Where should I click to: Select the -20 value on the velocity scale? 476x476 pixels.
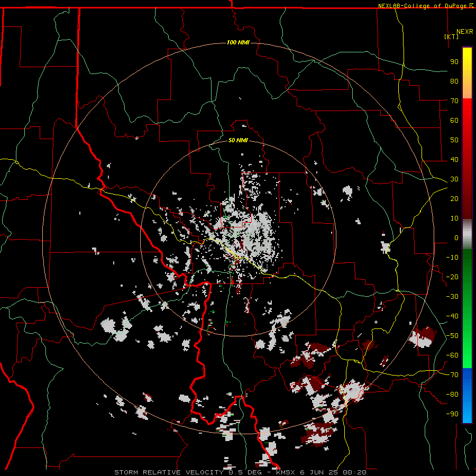coord(452,277)
